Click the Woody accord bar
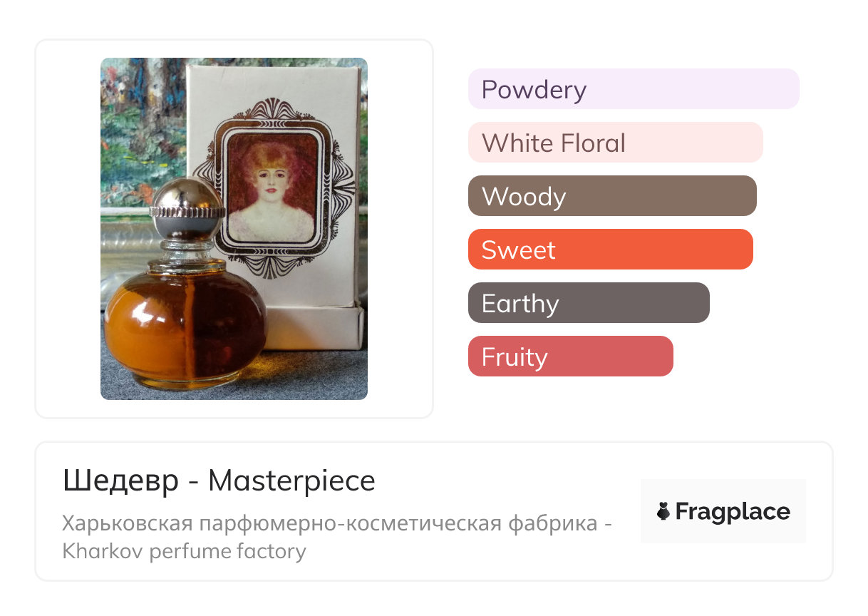The height and width of the screenshot is (616, 868). pyautogui.click(x=611, y=196)
